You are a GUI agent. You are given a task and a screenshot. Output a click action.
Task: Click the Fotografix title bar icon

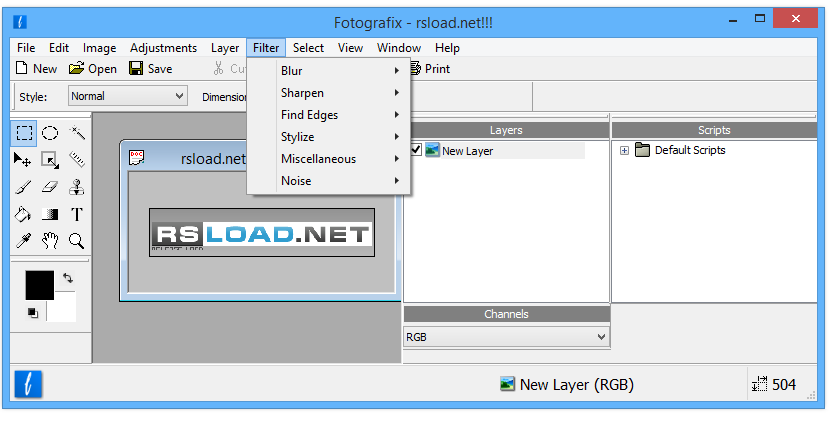coord(20,22)
